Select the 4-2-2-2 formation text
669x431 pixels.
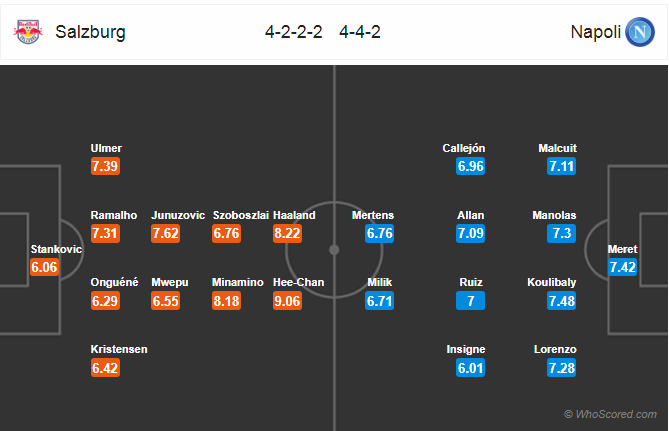click(x=294, y=32)
